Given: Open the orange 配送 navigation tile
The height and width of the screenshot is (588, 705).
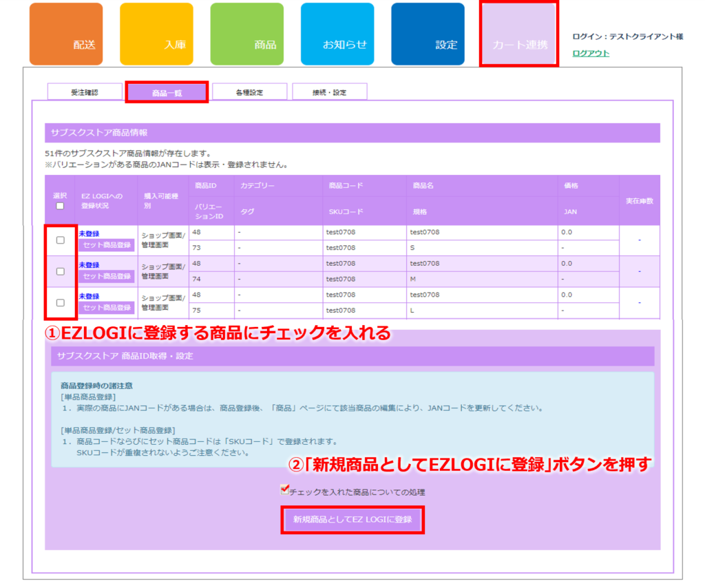Looking at the screenshot, I should tap(65, 34).
